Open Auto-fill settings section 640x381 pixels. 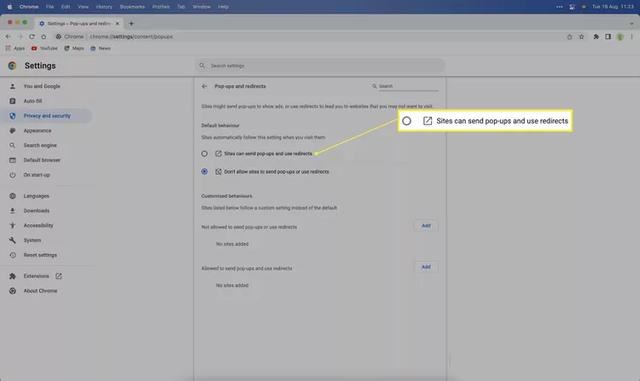tap(33, 101)
